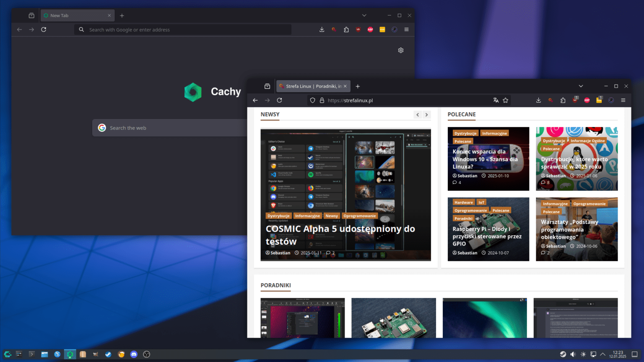Open the uBlock Origin extension icon
Image resolution: width=644 pixels, height=362 pixels.
point(575,100)
